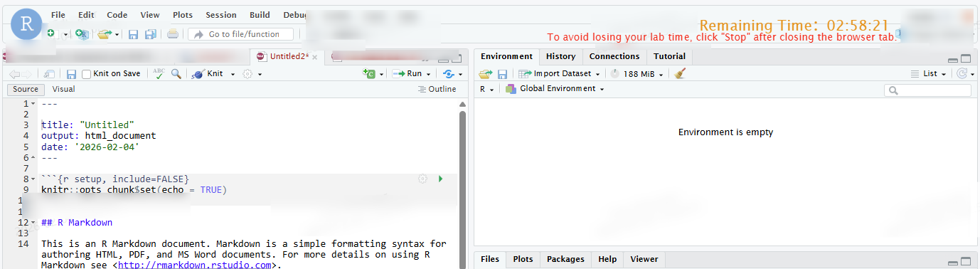Click the Knit button with yarn icon

click(x=208, y=74)
